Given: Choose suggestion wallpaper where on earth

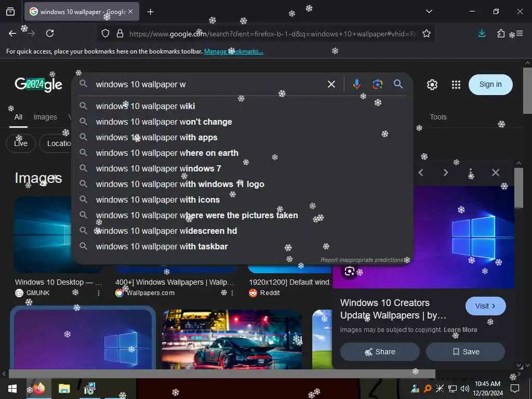Looking at the screenshot, I should pyautogui.click(x=242, y=153).
